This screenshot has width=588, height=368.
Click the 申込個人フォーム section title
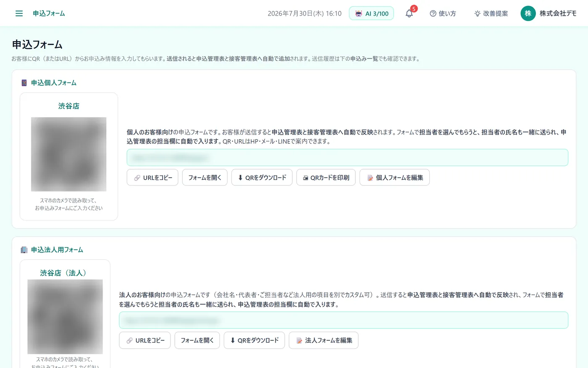[54, 83]
